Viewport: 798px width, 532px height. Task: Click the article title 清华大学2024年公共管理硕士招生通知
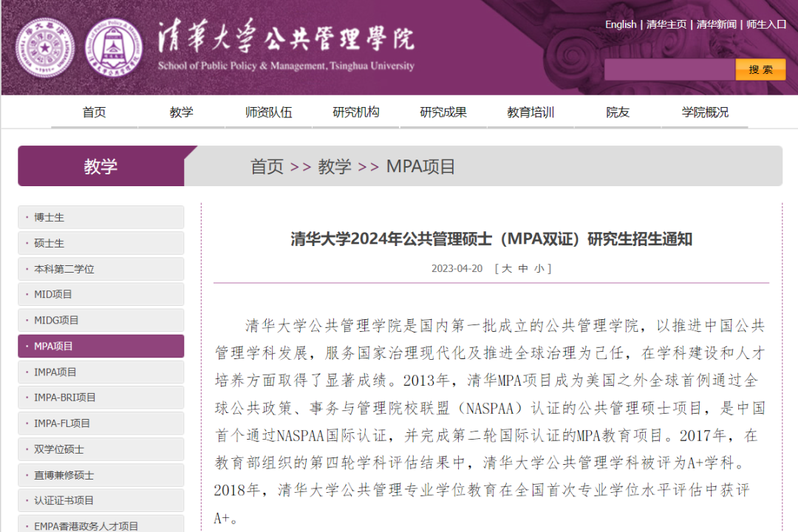click(x=491, y=239)
